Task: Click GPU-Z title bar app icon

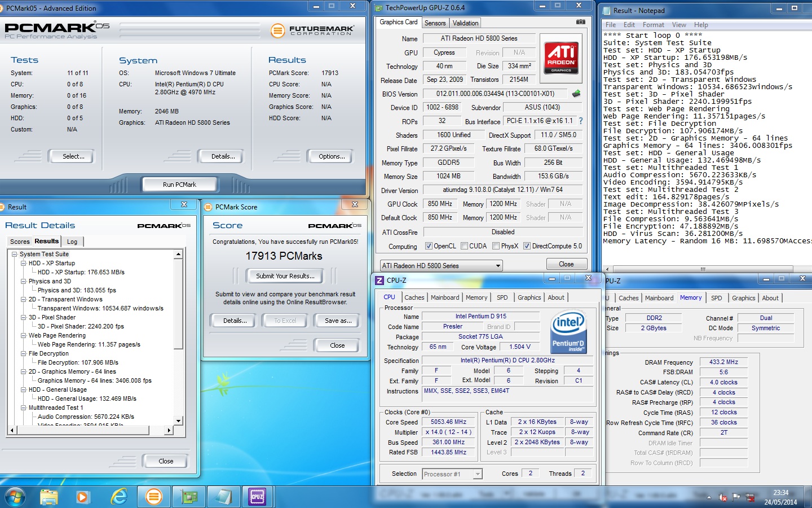Action: (x=378, y=8)
